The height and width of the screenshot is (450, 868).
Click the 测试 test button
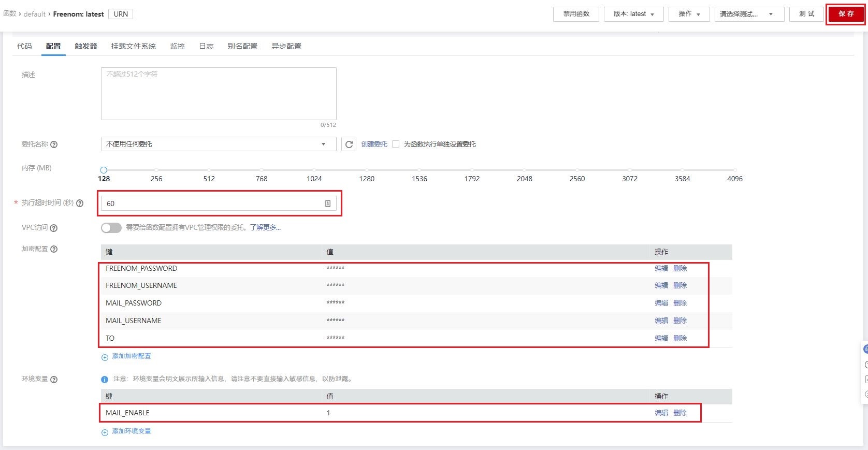806,14
